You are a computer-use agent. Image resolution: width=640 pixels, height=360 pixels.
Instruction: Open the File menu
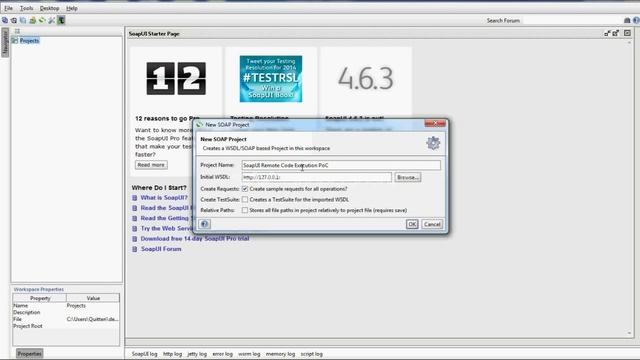click(x=9, y=8)
